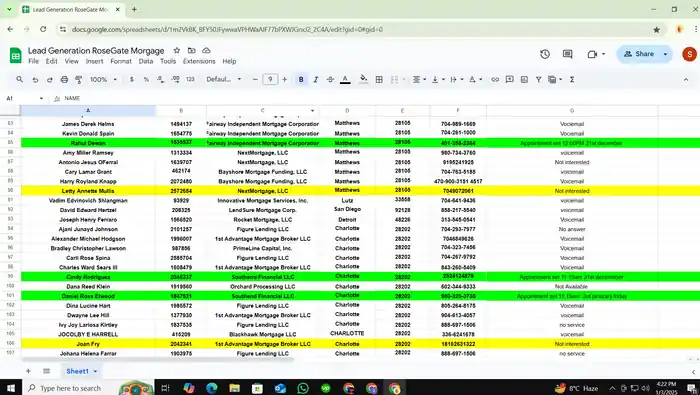Viewport: 700px width, 395px height.
Task: Click the Share button
Action: tap(639, 54)
